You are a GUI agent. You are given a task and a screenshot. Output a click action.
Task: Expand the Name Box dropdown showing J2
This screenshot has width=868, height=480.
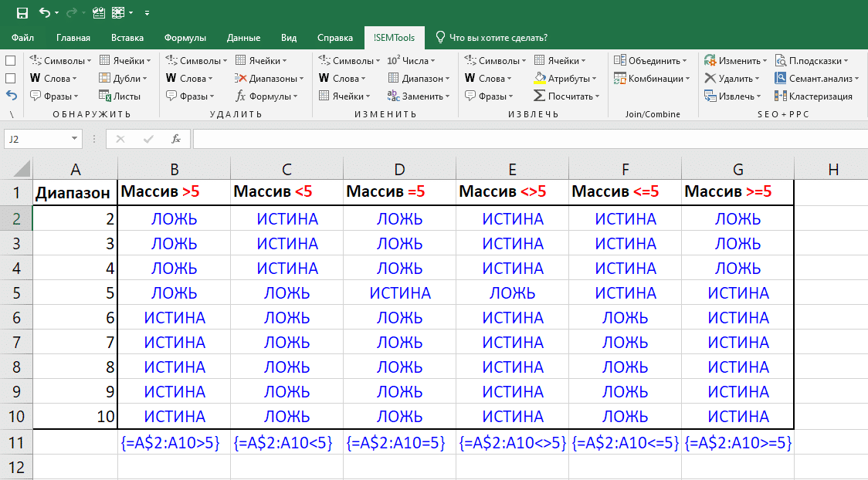tap(75, 139)
